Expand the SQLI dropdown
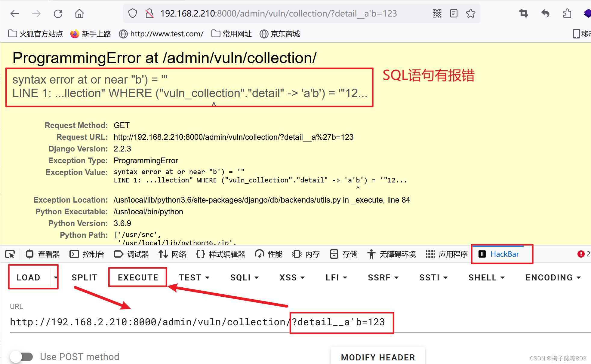Viewport: 591px width, 364px height. (244, 277)
